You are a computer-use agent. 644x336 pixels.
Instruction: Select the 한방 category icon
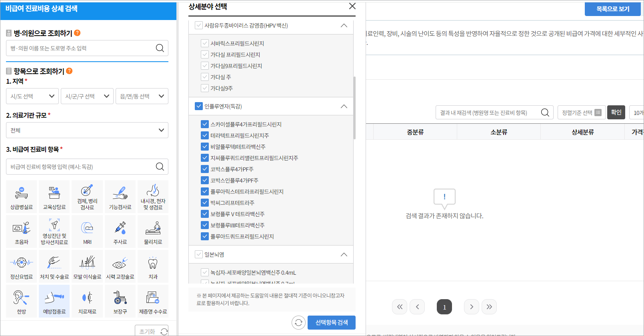coord(22,301)
